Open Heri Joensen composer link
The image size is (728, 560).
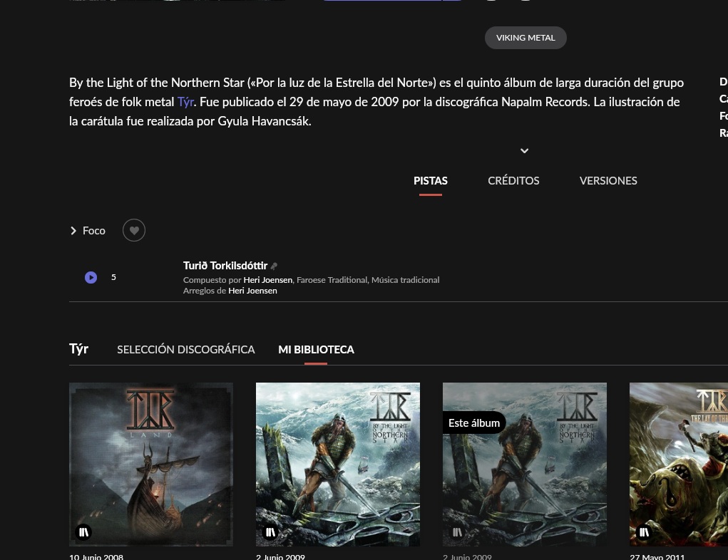pyautogui.click(x=268, y=280)
